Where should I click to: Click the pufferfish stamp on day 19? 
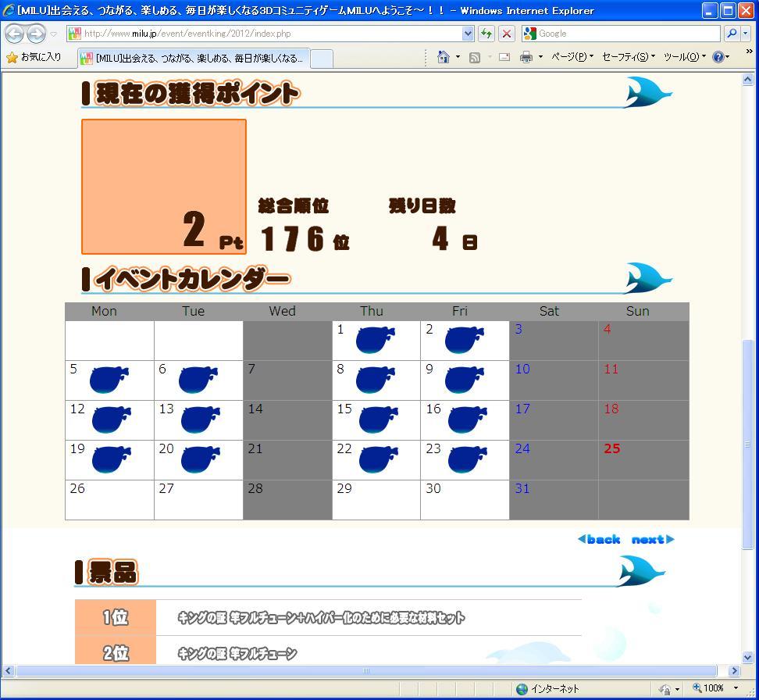pos(112,459)
